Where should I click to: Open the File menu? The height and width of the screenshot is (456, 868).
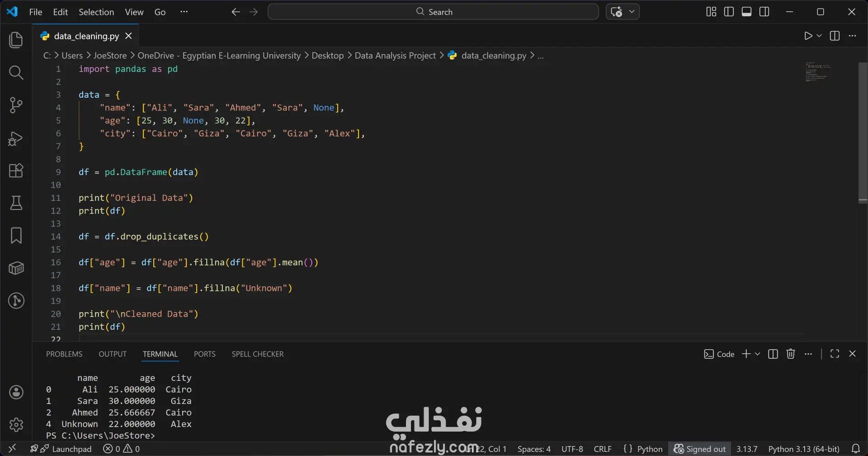(x=36, y=12)
